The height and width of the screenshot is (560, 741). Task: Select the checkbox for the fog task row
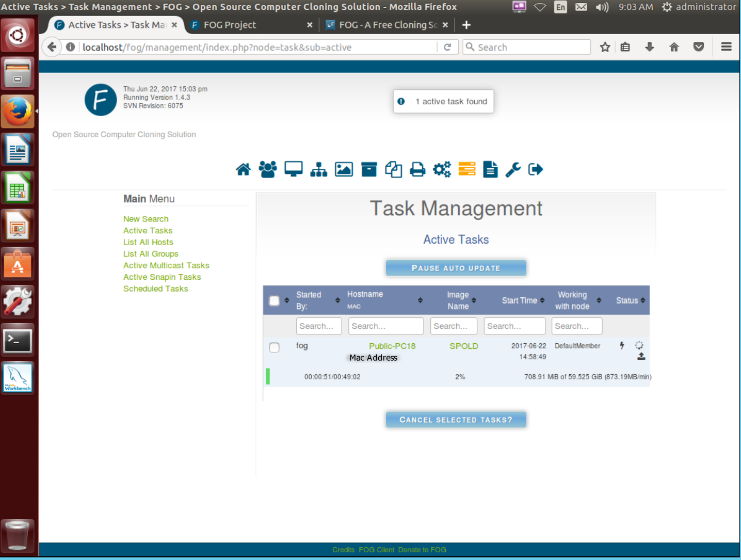tap(274, 347)
